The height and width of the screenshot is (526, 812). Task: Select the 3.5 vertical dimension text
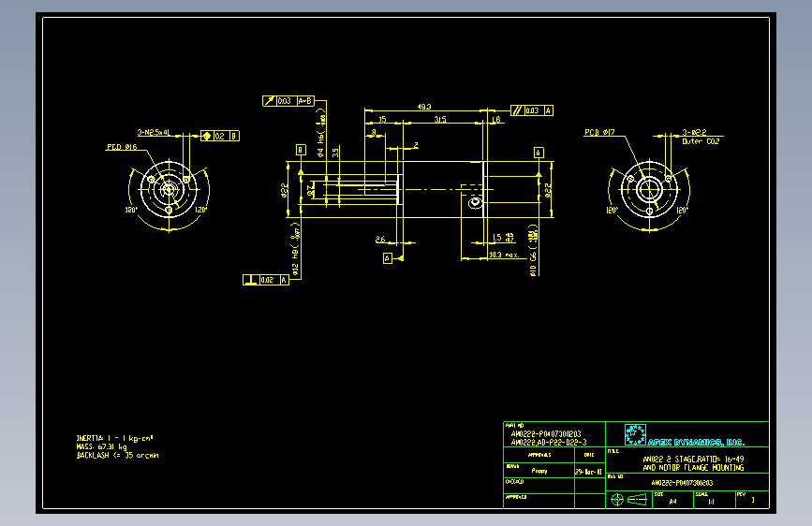pyautogui.click(x=335, y=153)
